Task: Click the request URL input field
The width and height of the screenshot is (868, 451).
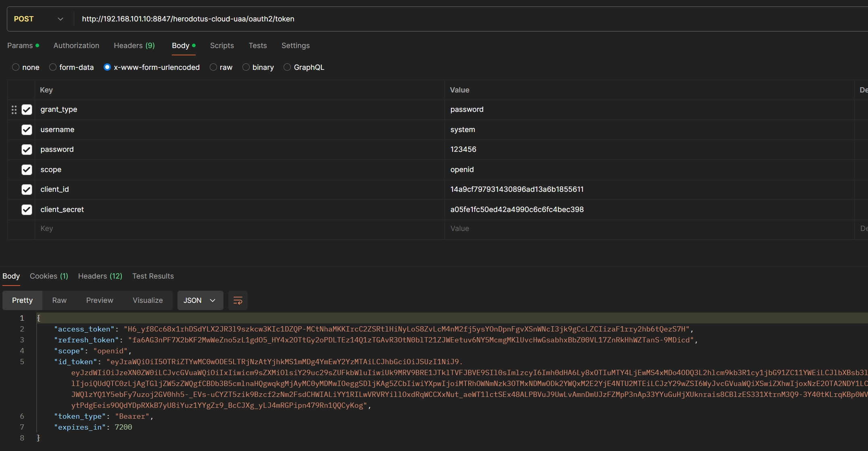Action: (403, 19)
